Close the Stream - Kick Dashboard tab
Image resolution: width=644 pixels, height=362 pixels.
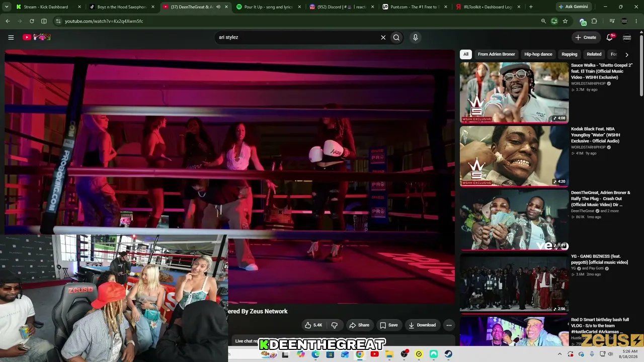pos(79,7)
